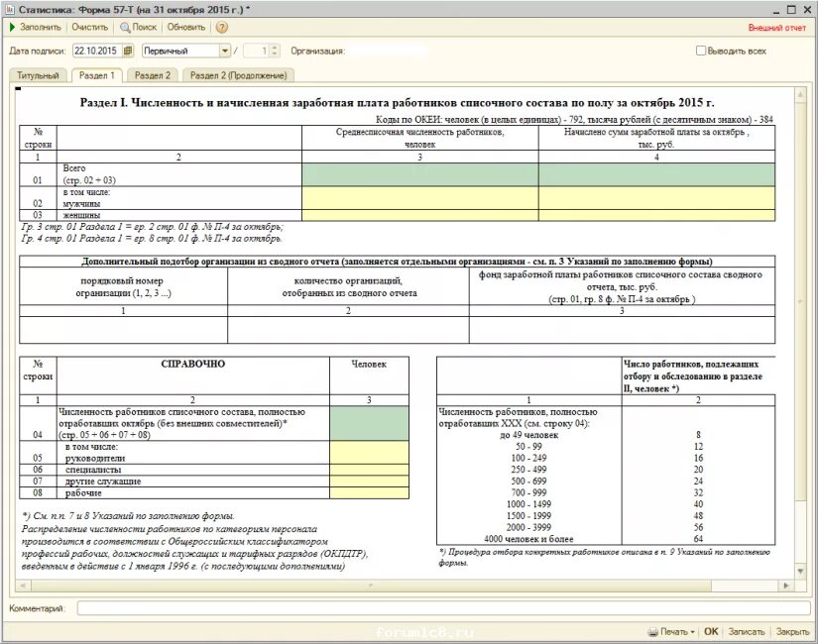The image size is (818, 644).
Task: Click the женщины row 03 headcount cell
Action: (x=420, y=215)
